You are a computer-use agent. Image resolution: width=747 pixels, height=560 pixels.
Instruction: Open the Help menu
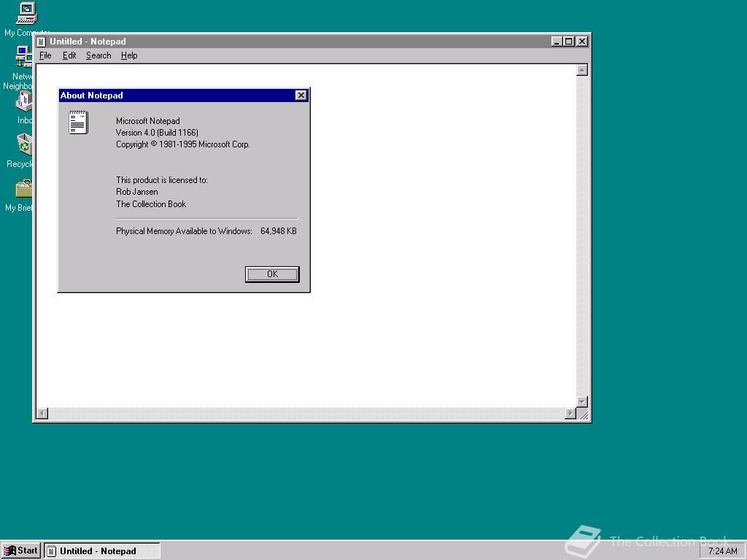(129, 55)
